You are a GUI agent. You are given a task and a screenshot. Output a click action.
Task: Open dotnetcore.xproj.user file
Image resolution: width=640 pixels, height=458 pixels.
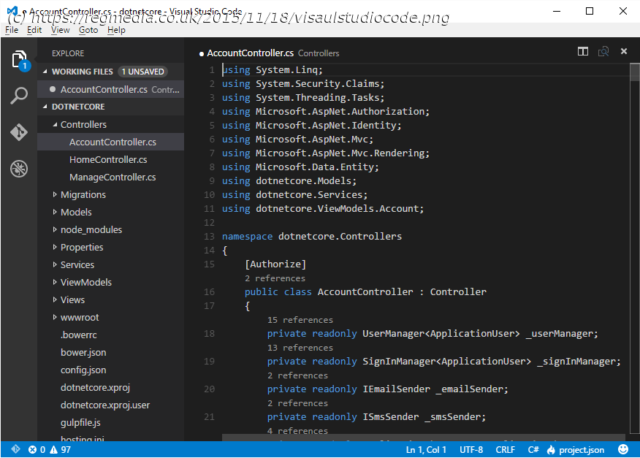click(x=105, y=405)
